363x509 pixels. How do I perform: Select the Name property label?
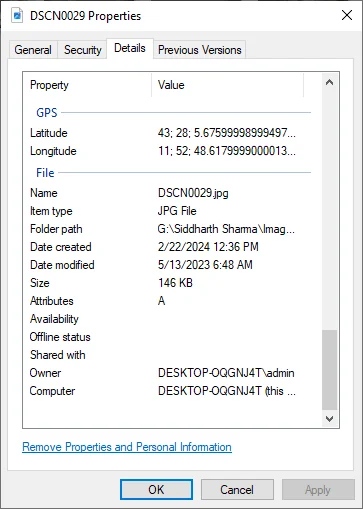click(44, 193)
